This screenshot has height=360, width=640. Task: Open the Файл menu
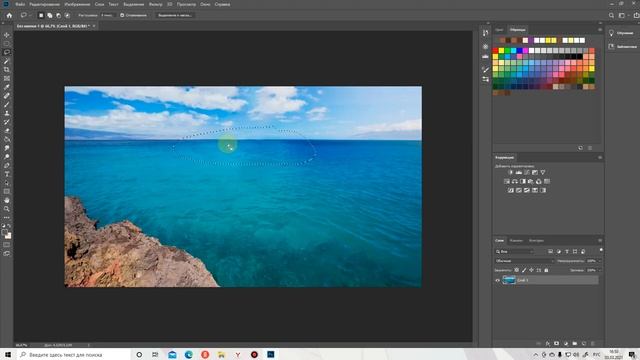pos(20,4)
